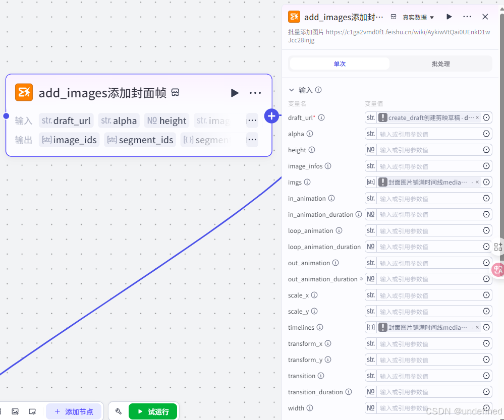This screenshot has height=420, width=504.
Task: Open reference picker for in_animation
Action: 486,198
